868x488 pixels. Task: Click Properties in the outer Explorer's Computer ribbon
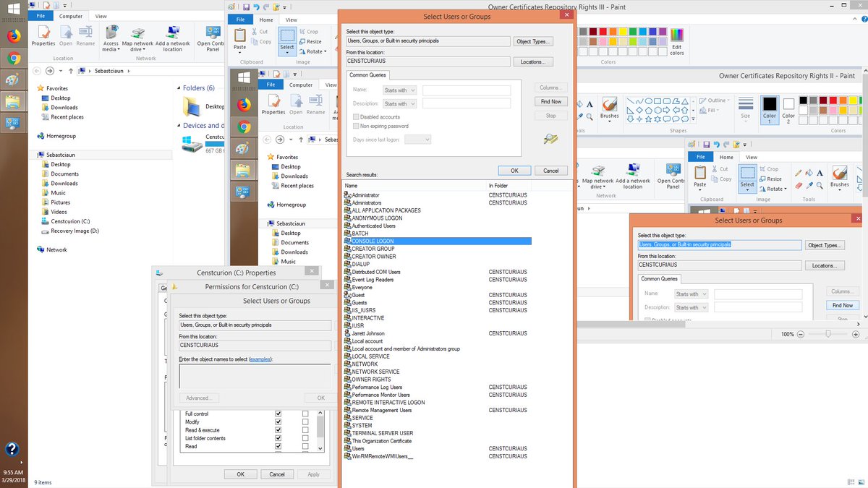pos(43,36)
